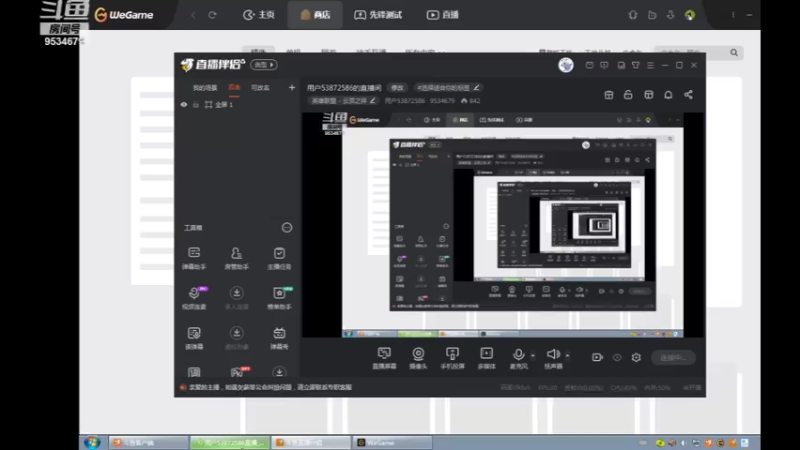Image resolution: width=800 pixels, height=450 pixels.
Task: Click the WeGame search magnifier
Action: tap(734, 53)
